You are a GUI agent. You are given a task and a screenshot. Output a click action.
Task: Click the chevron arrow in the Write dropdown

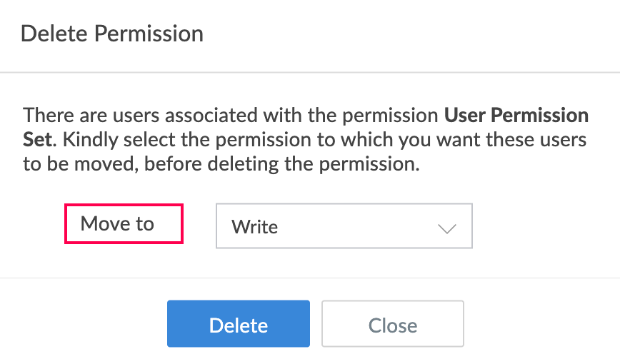click(x=447, y=228)
